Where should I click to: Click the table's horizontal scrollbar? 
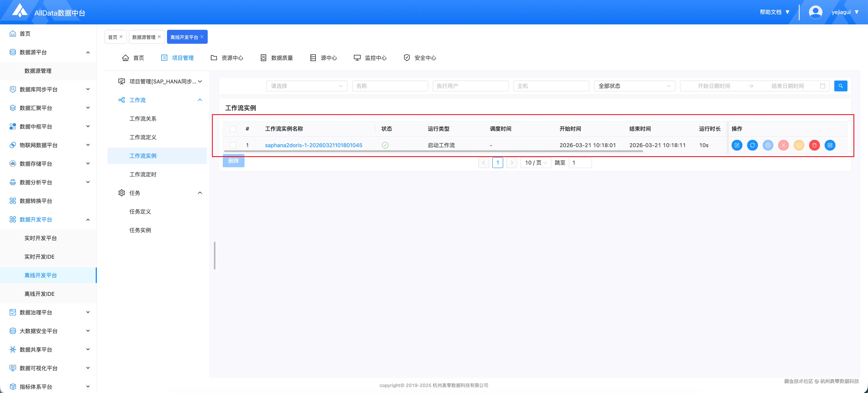tap(433, 151)
